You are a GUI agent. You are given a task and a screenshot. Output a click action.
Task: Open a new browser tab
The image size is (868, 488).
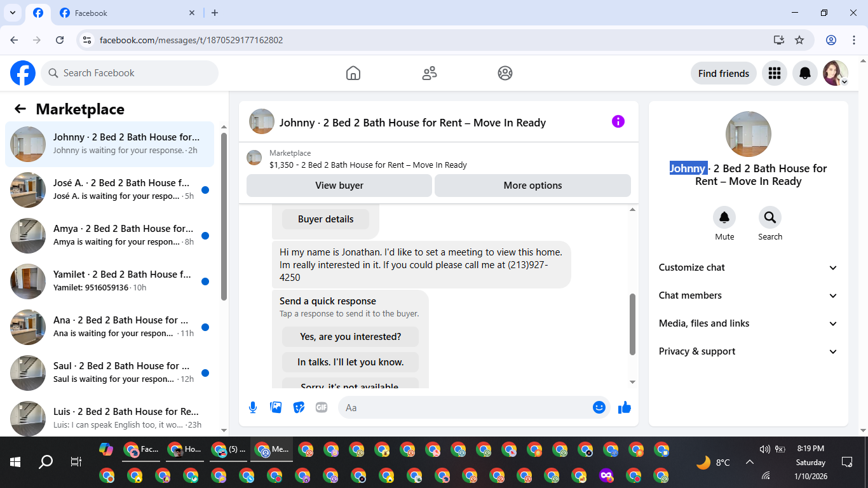(x=215, y=13)
